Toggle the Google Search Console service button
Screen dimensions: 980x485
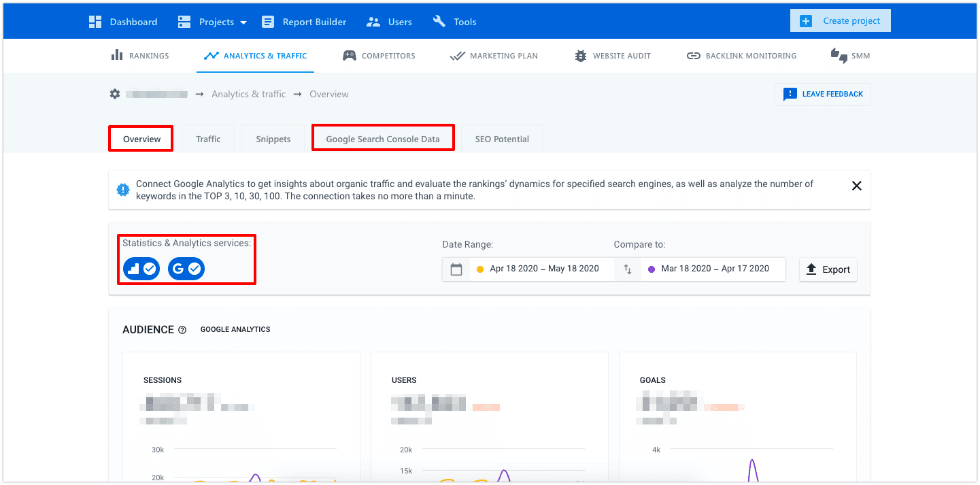[186, 269]
